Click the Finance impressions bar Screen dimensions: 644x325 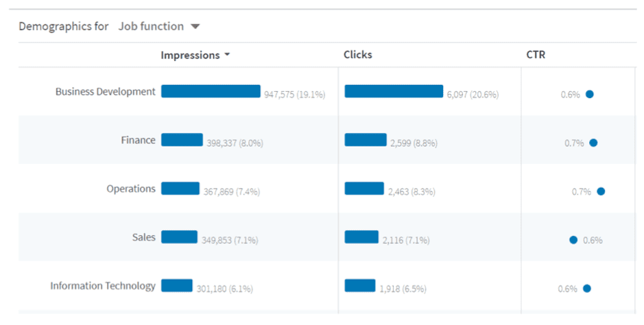tap(182, 140)
